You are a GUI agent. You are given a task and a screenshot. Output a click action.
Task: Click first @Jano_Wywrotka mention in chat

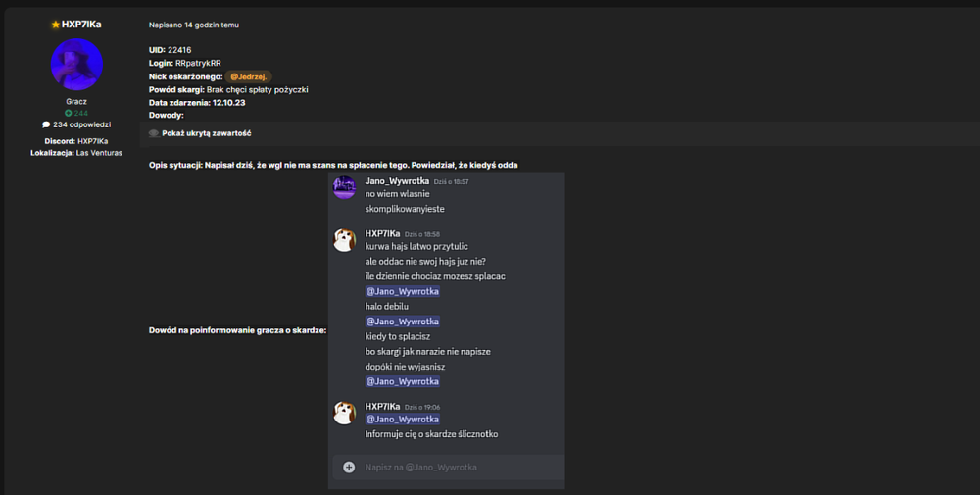pyautogui.click(x=403, y=291)
